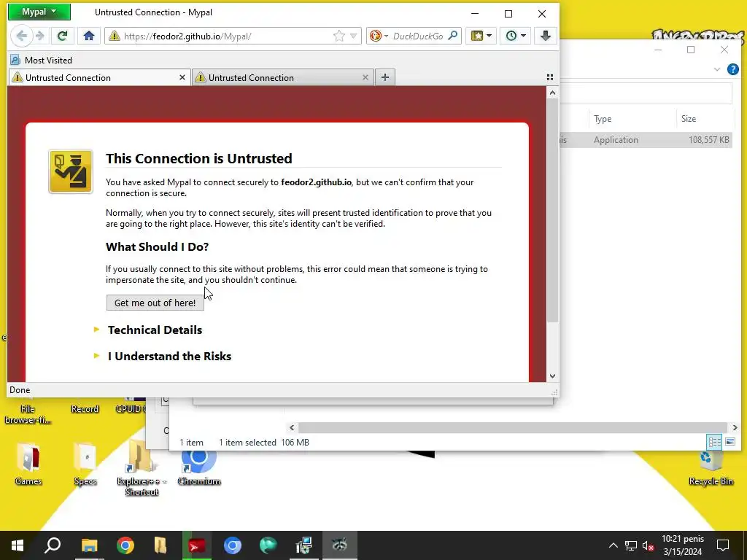The image size is (747, 560).
Task: Click the magnifier search button in the search box
Action: click(453, 36)
